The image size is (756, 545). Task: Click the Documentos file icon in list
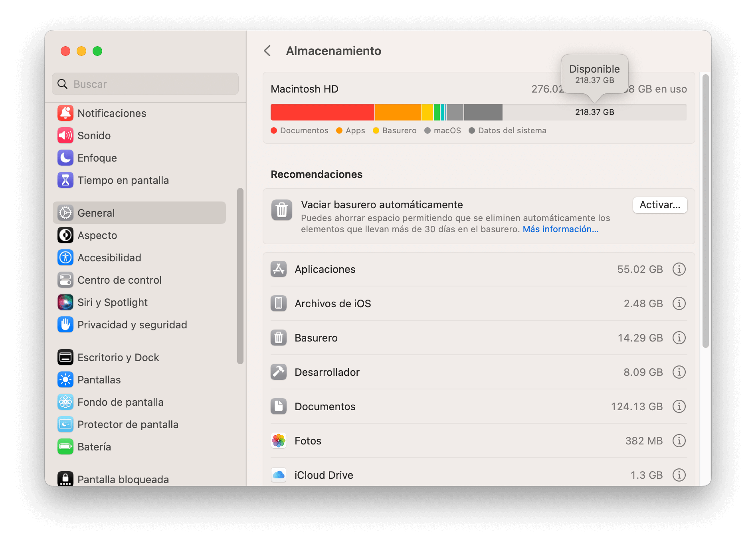pyautogui.click(x=279, y=407)
